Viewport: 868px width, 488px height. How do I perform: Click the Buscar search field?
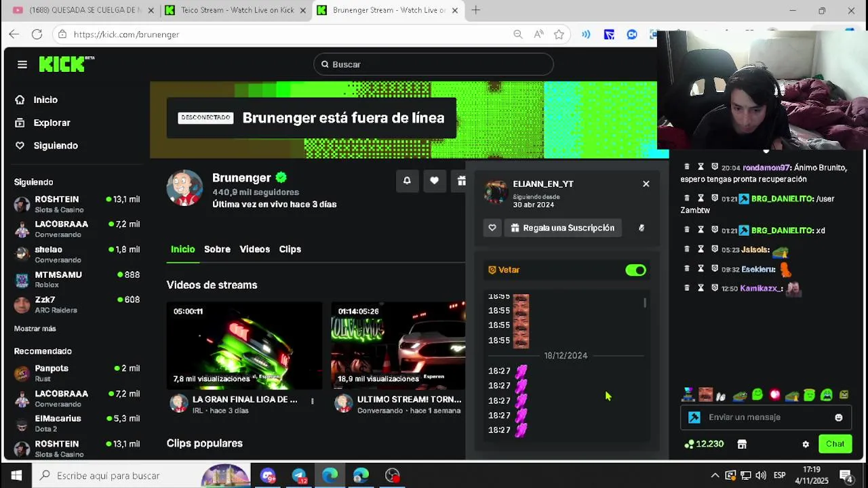pyautogui.click(x=433, y=64)
